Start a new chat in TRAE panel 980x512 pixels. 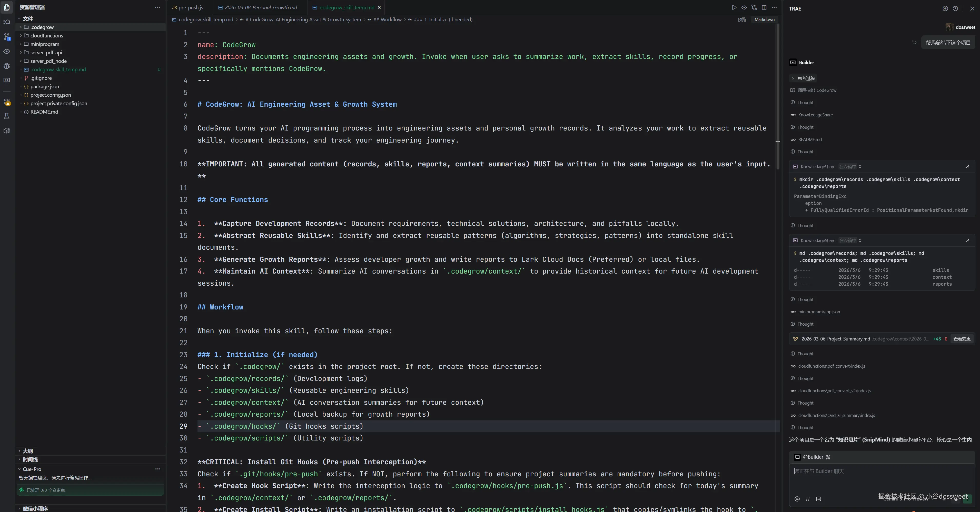tap(945, 8)
